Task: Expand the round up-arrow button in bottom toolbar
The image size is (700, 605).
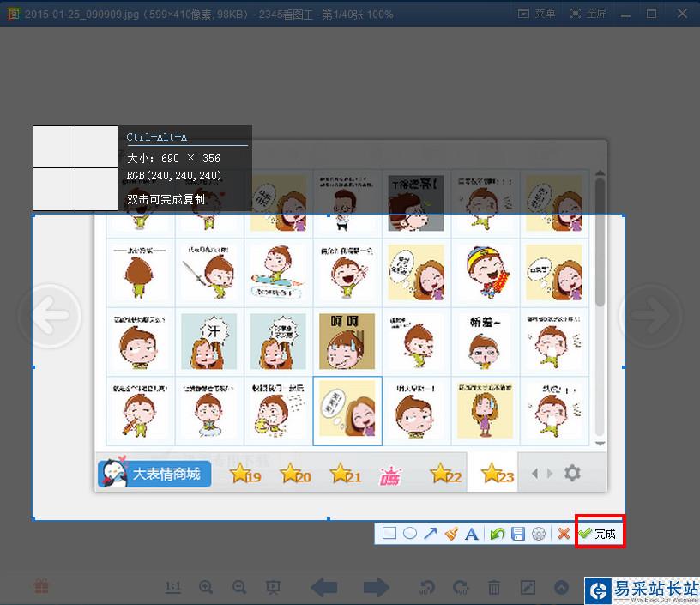Action: click(x=561, y=587)
